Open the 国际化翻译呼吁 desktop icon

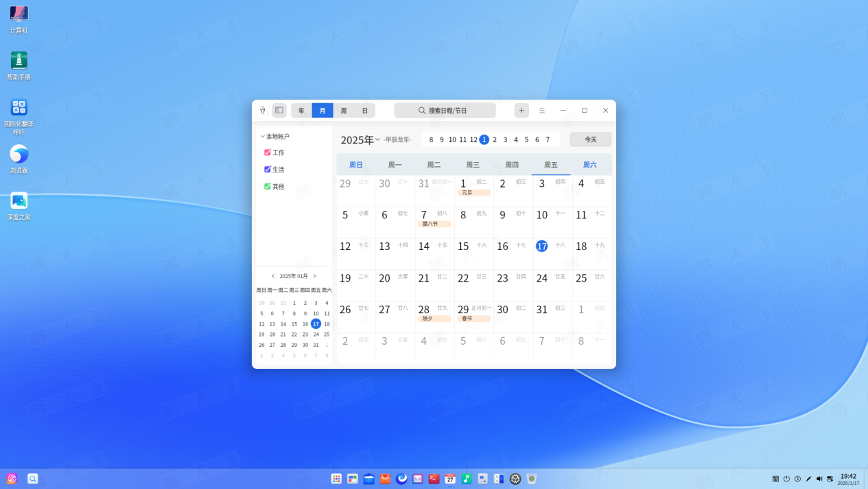click(x=19, y=117)
